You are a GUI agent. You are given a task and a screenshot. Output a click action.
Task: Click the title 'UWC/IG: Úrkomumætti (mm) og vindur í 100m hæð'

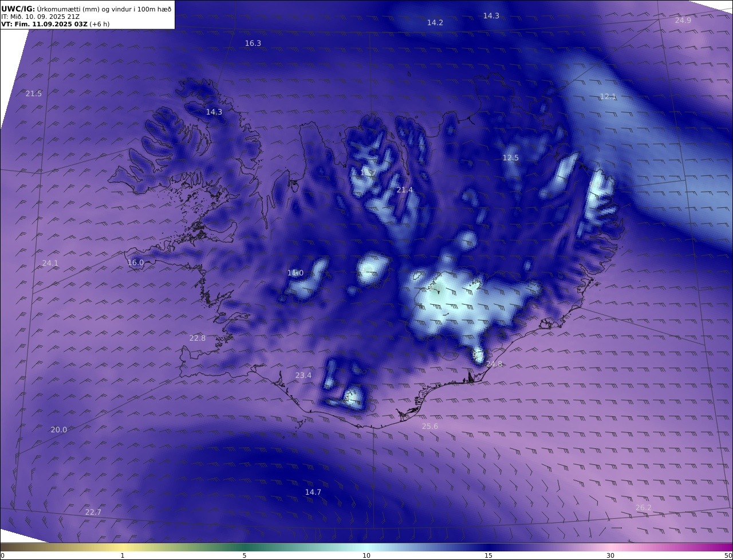point(86,9)
